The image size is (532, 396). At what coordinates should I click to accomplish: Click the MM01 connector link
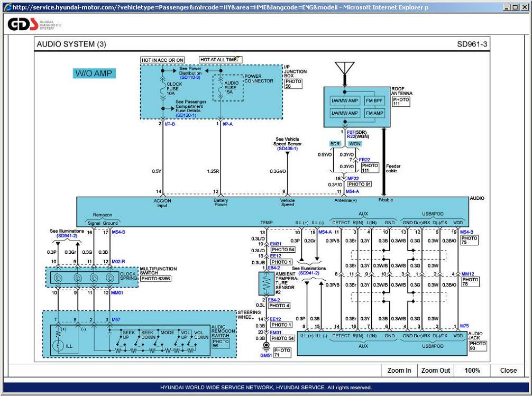click(117, 292)
